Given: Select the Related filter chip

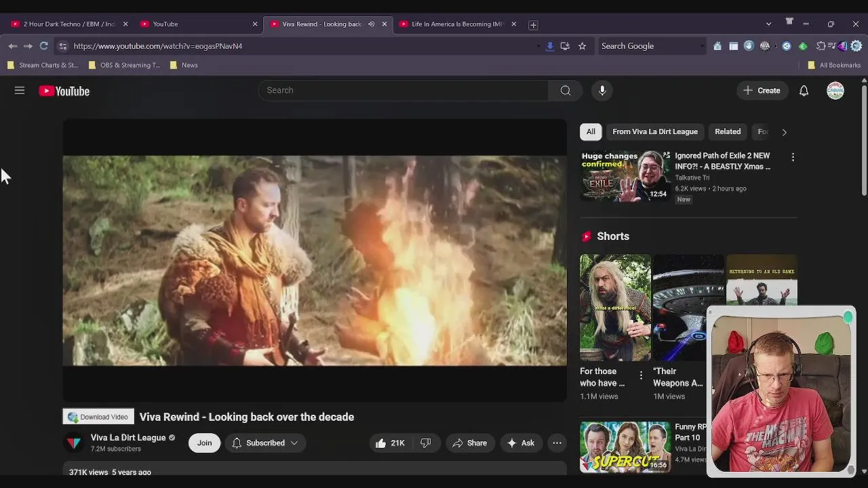Looking at the screenshot, I should pos(728,132).
